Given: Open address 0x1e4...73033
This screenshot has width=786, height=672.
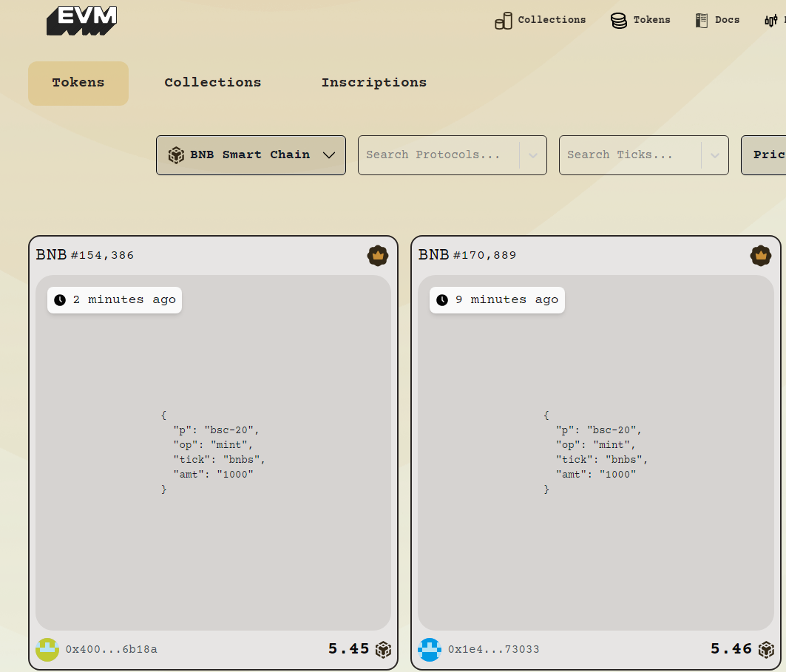Looking at the screenshot, I should pos(494,649).
